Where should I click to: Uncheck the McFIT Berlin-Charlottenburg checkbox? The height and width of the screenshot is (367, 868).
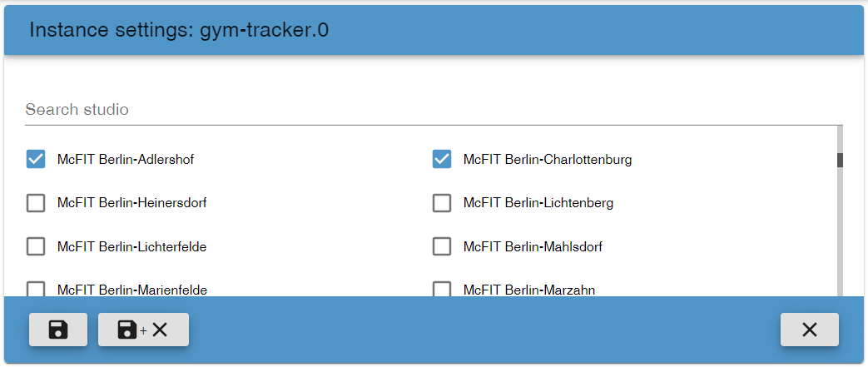click(442, 159)
